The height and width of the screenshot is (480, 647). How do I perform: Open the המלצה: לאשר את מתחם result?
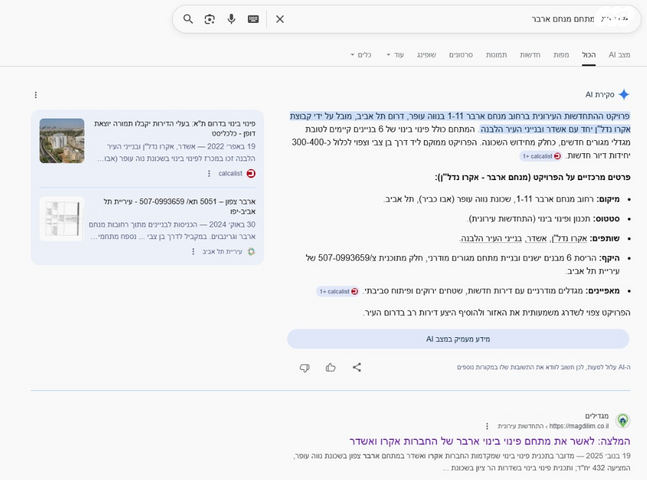pos(490,441)
